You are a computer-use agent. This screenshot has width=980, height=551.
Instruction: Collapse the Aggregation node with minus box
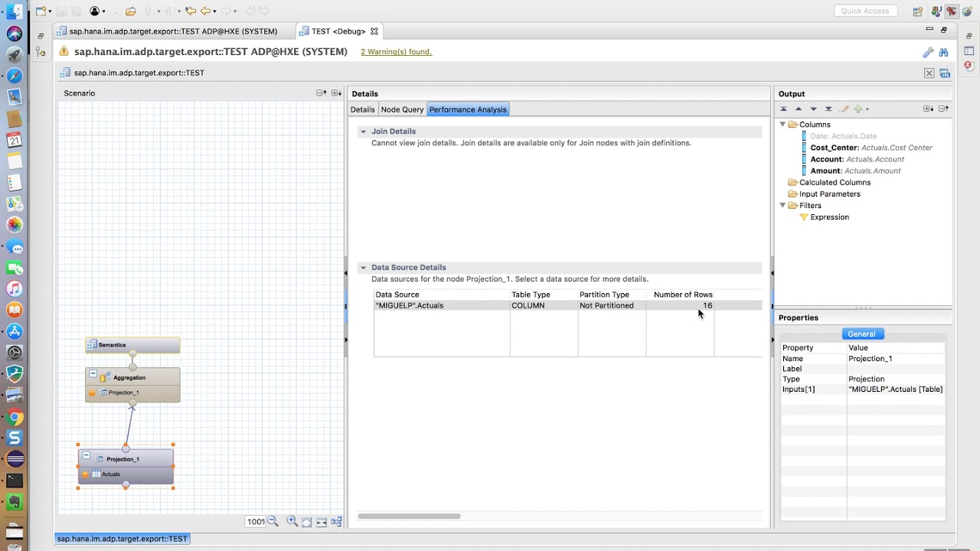(x=93, y=374)
